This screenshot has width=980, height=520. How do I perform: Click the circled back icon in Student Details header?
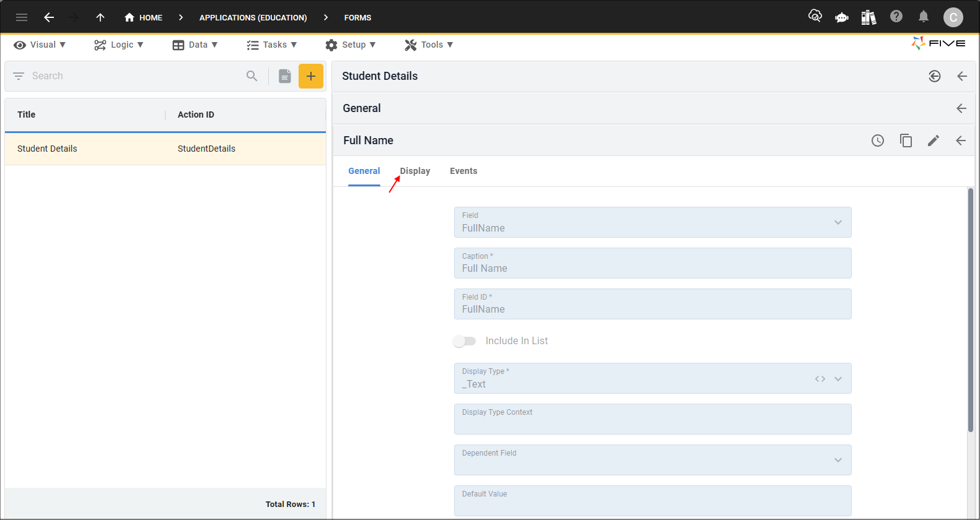coord(935,76)
